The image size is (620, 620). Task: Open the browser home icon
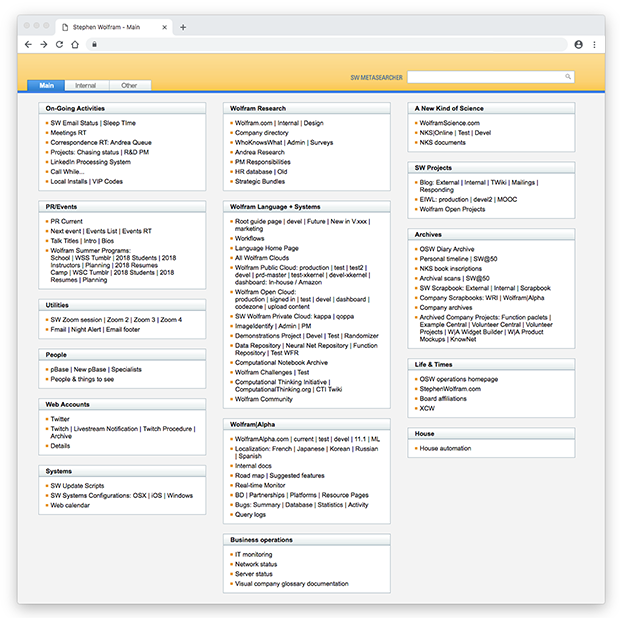tap(75, 44)
